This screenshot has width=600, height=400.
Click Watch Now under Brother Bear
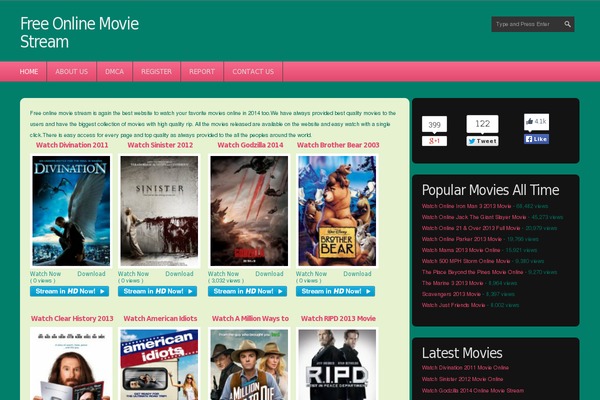point(311,274)
